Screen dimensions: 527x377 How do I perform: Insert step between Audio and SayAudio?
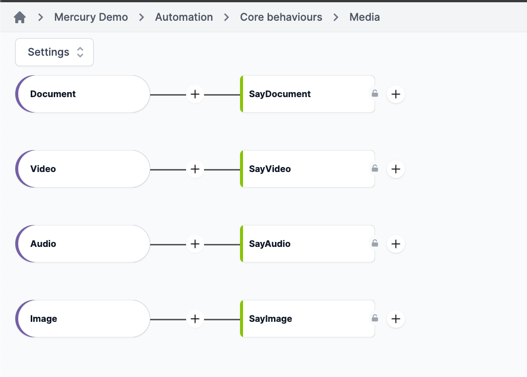[x=195, y=244]
